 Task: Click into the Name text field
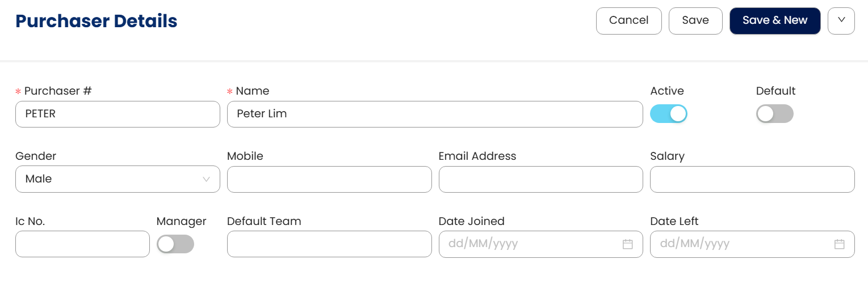[434, 114]
